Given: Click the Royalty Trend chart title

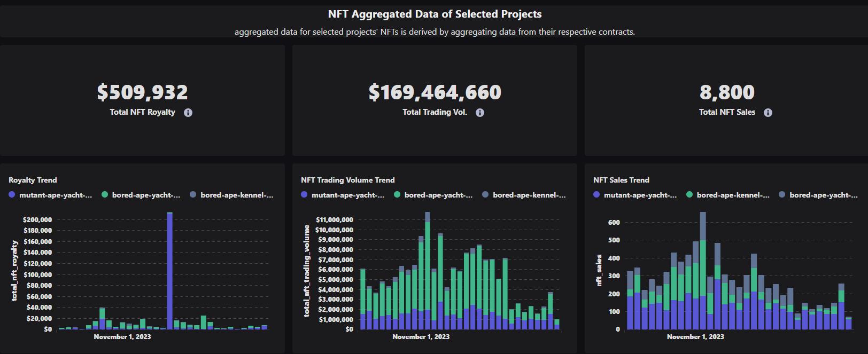Looking at the screenshot, I should 33,180.
